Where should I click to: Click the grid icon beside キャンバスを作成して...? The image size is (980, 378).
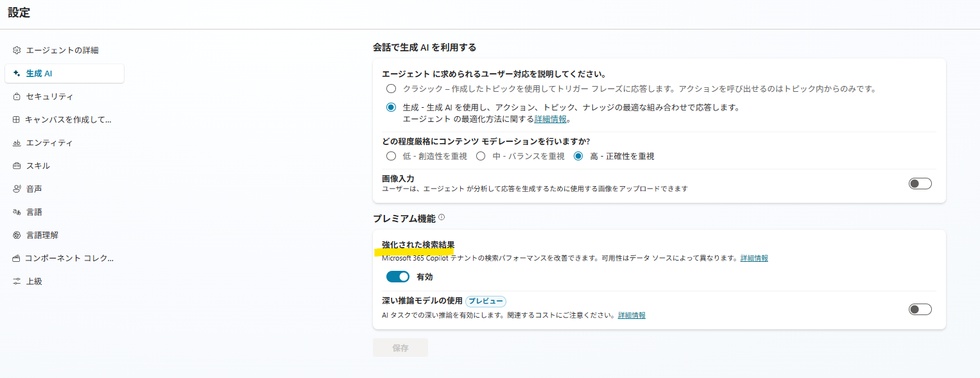click(17, 119)
